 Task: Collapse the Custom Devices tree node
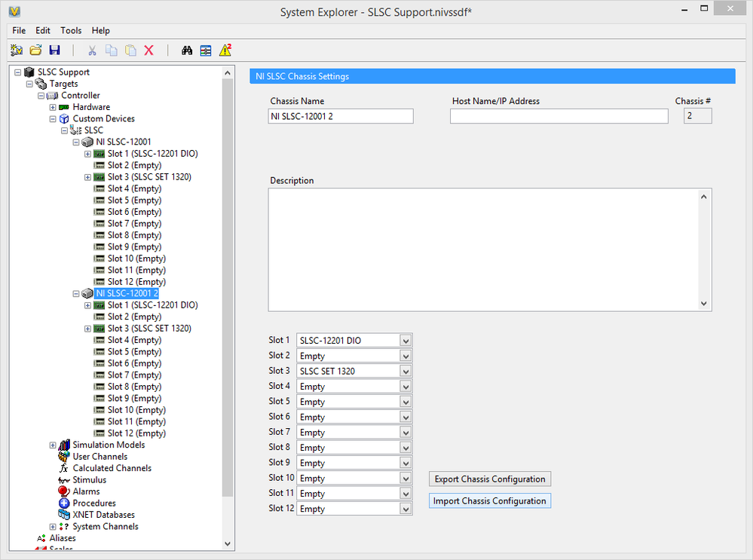click(53, 119)
